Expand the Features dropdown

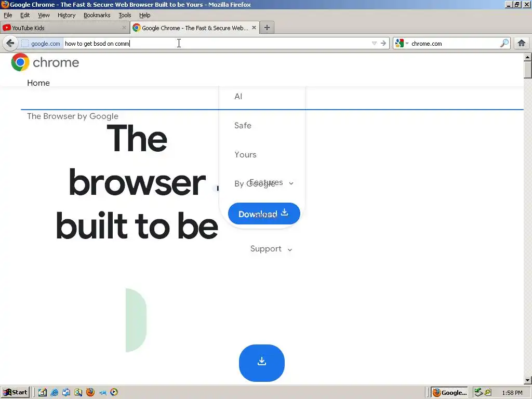coord(271,182)
